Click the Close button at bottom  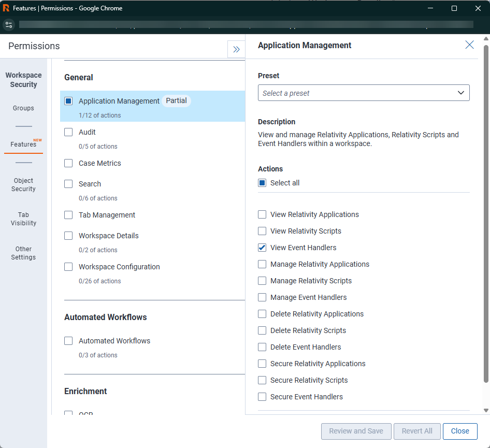[x=459, y=431]
